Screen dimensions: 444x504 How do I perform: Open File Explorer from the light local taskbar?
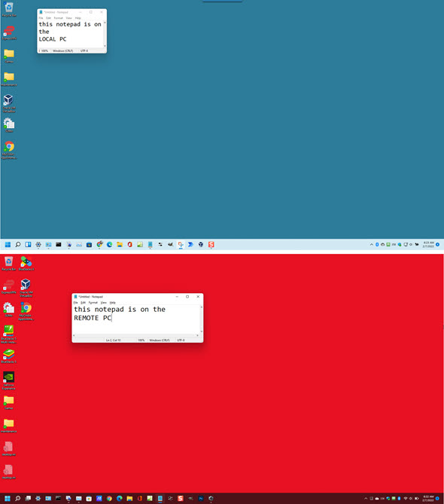120,245
